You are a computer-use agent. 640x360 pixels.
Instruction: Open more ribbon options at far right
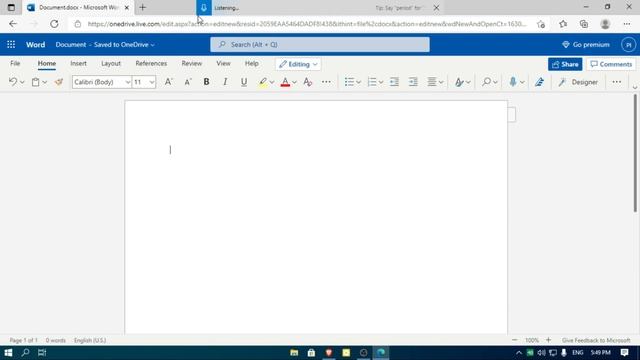point(616,82)
